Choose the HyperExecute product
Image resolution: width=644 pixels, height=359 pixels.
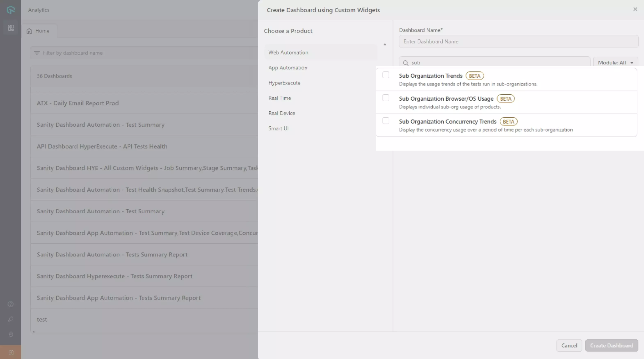tap(284, 83)
